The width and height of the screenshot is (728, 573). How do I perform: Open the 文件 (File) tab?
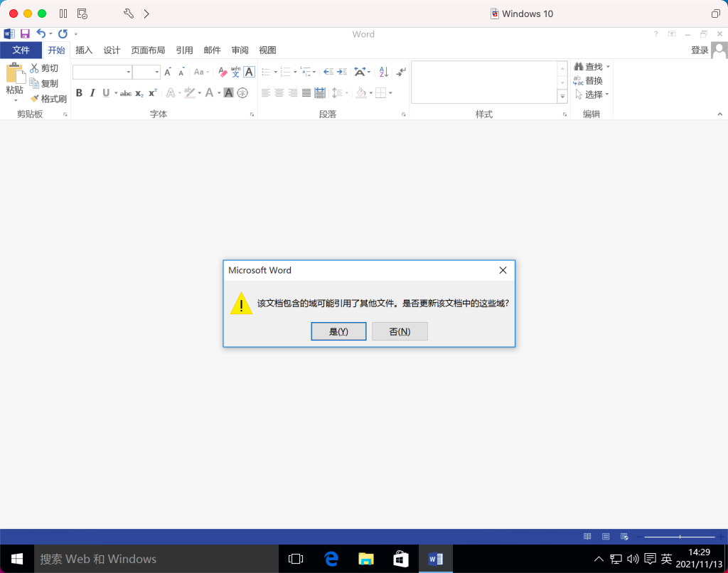(21, 50)
